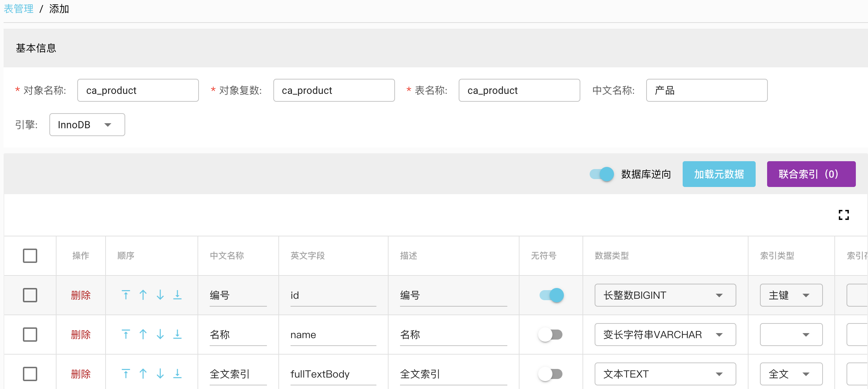Move the fullTextBody row down one
868x389 pixels.
(160, 374)
